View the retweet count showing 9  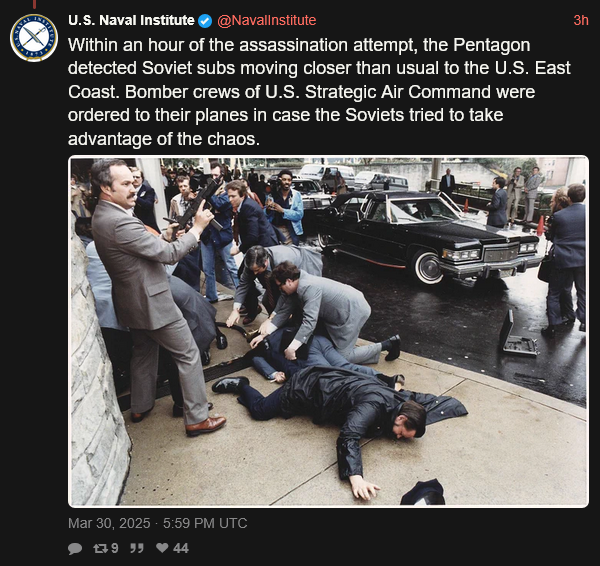[114, 548]
